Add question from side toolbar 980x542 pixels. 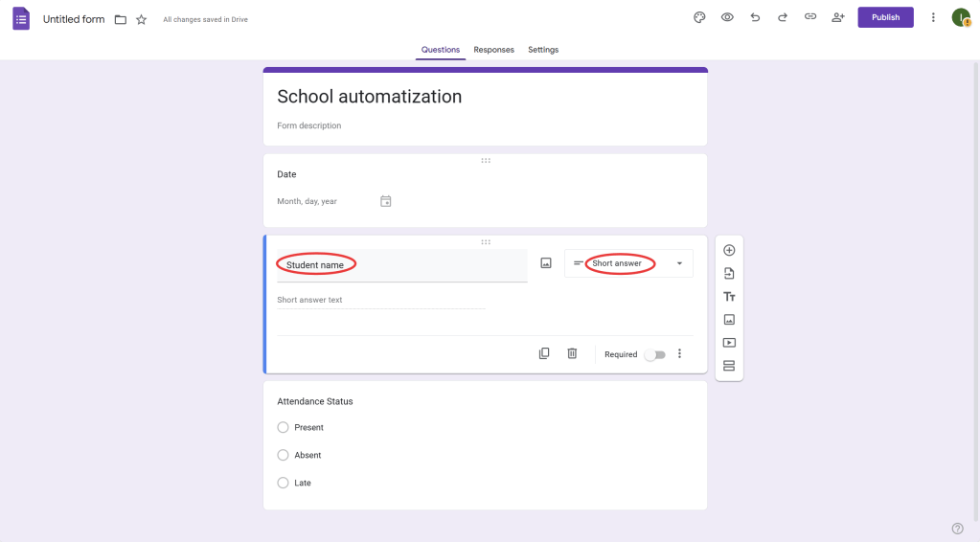[x=729, y=251]
